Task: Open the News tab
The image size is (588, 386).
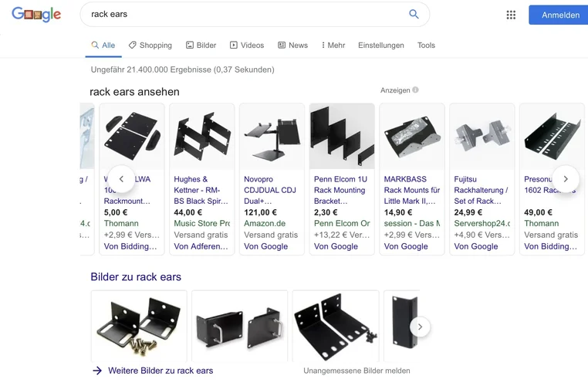Action: tap(292, 46)
